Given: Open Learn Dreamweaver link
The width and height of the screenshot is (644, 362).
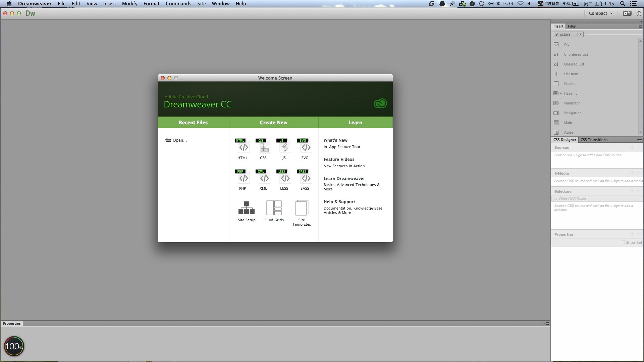Looking at the screenshot, I should point(352,184).
